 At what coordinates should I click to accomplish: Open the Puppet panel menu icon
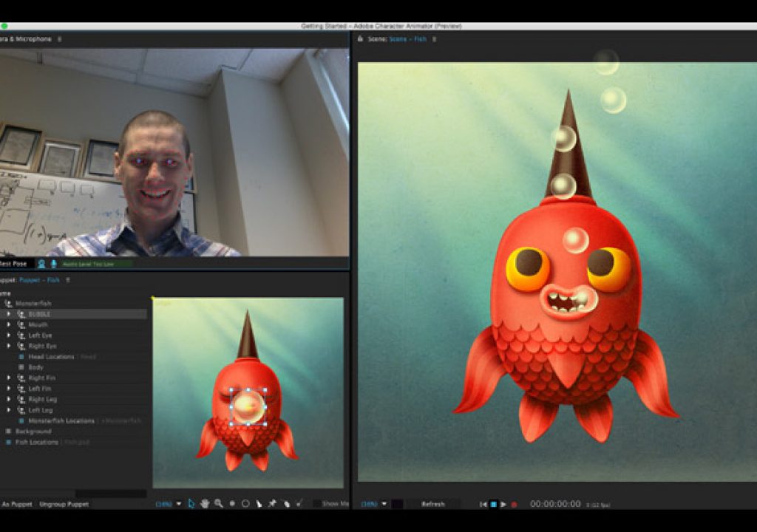[x=67, y=280]
